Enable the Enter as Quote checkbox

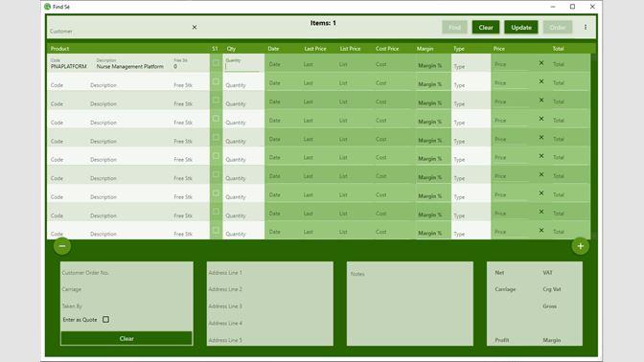pos(105,319)
